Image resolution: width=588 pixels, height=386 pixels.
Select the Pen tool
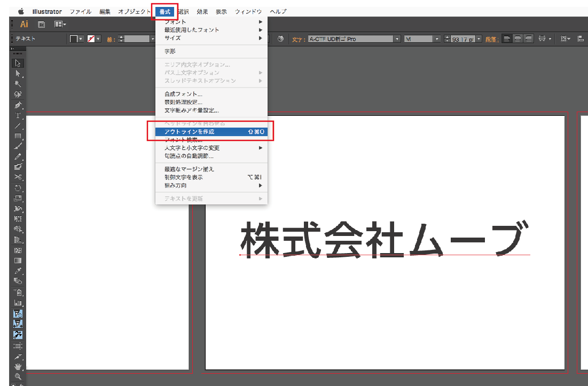tap(18, 105)
